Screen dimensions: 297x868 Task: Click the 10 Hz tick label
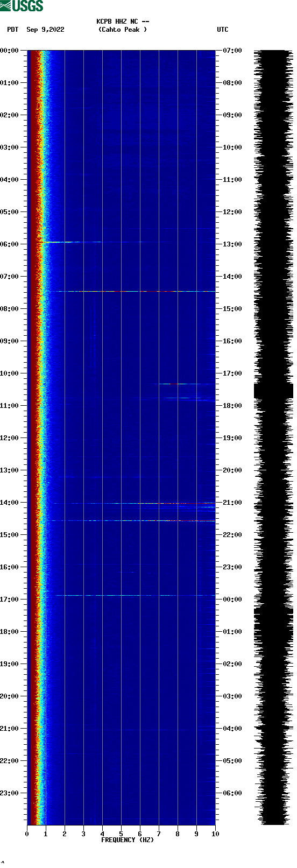215,834
